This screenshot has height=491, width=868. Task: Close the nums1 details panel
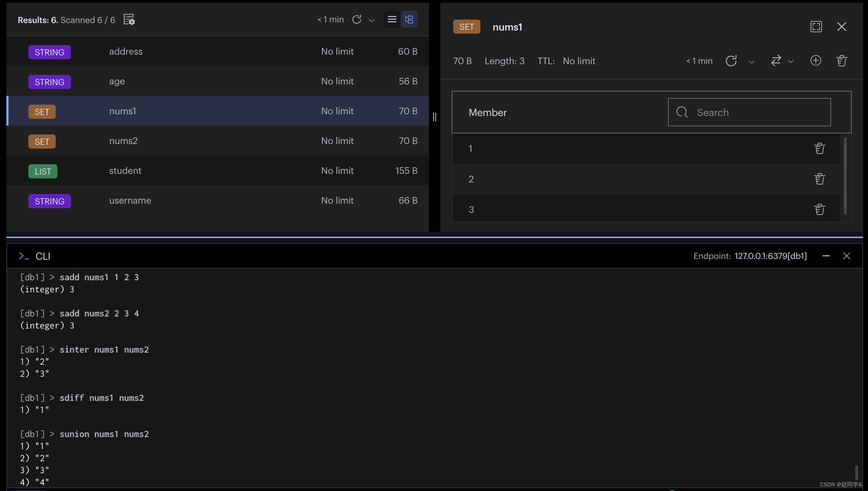[x=841, y=27]
